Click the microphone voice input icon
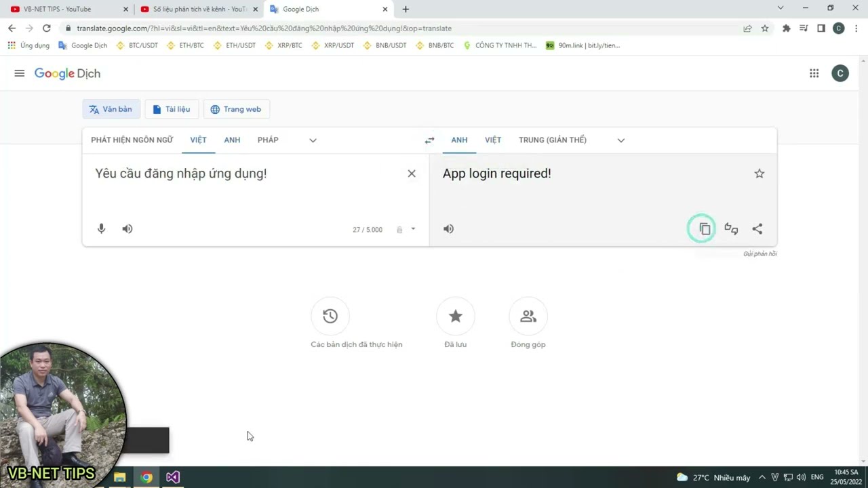The height and width of the screenshot is (488, 868). pos(101,229)
